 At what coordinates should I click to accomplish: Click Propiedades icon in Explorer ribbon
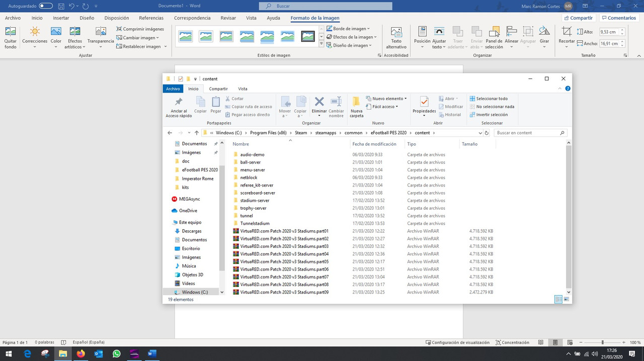424,107
